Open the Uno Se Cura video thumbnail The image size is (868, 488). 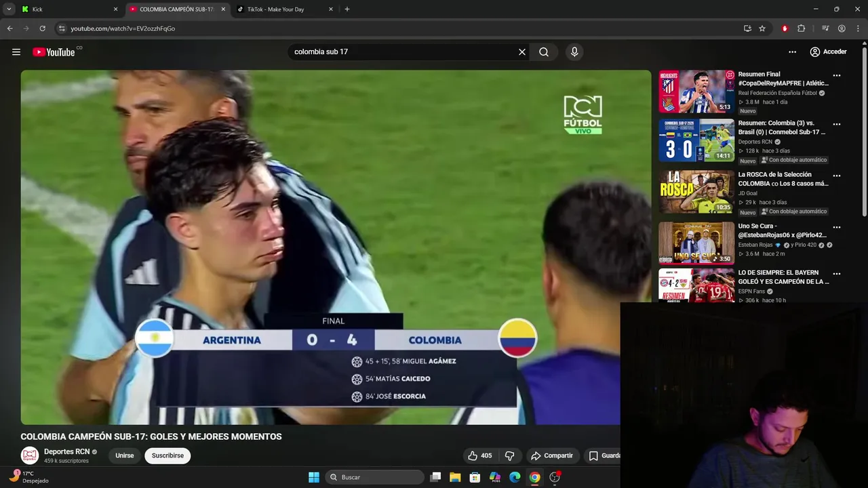click(696, 243)
